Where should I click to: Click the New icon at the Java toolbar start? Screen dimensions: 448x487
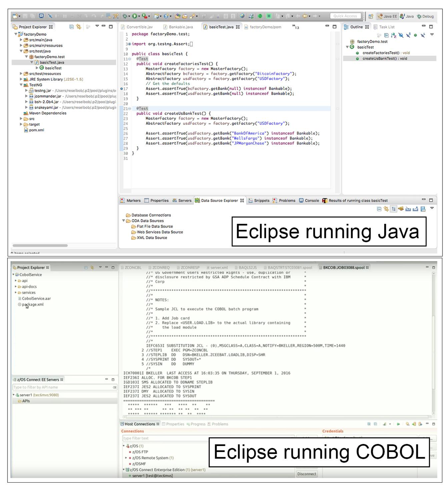[15, 16]
